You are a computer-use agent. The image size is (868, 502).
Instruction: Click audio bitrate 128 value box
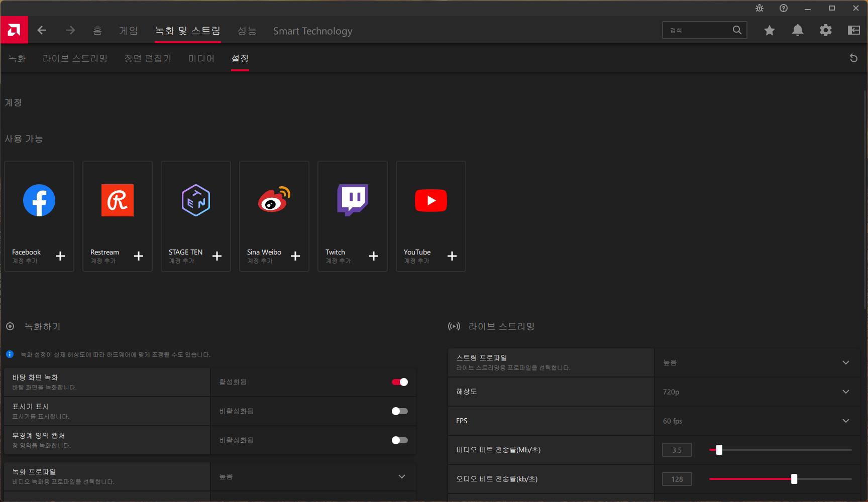(x=677, y=479)
